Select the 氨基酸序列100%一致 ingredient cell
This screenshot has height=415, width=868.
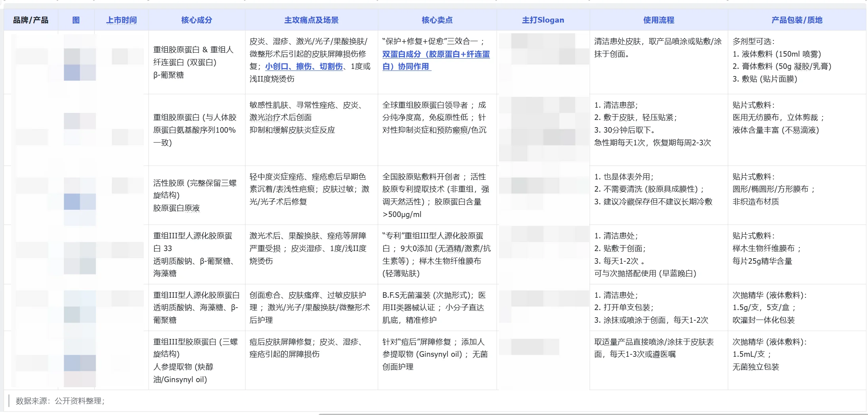coord(197,130)
